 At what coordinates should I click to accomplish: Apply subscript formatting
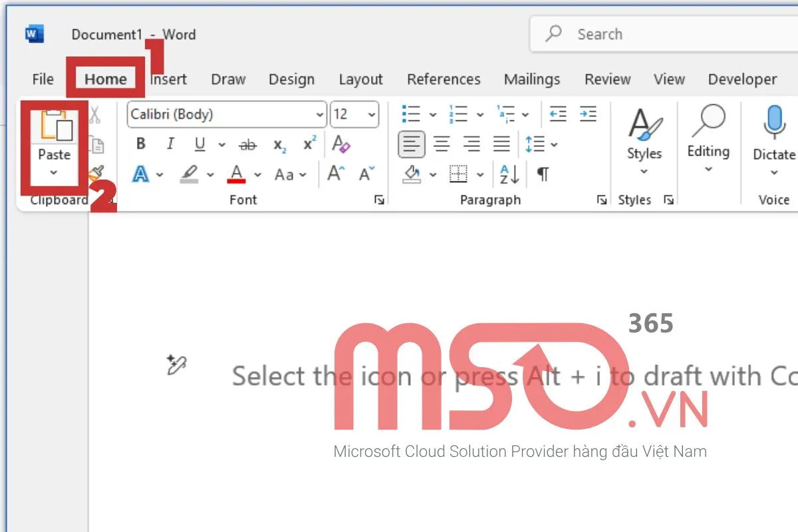[279, 145]
